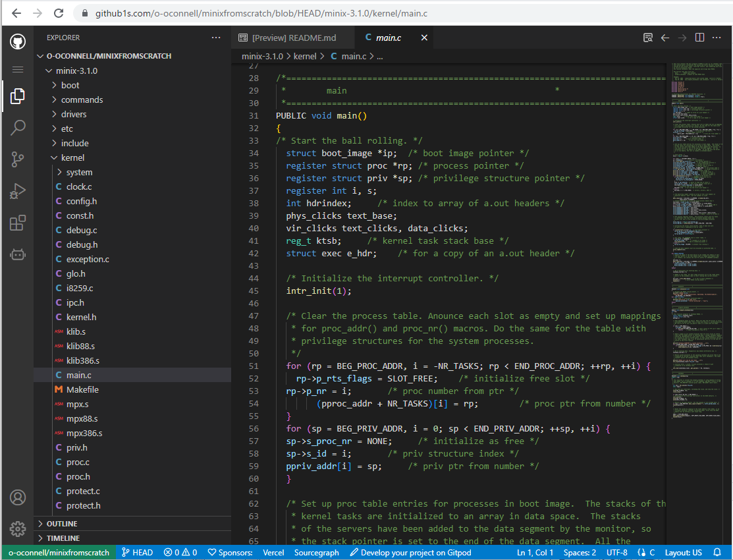This screenshot has width=733, height=560.
Task: Expand the OUTLINE section
Action: [62, 524]
